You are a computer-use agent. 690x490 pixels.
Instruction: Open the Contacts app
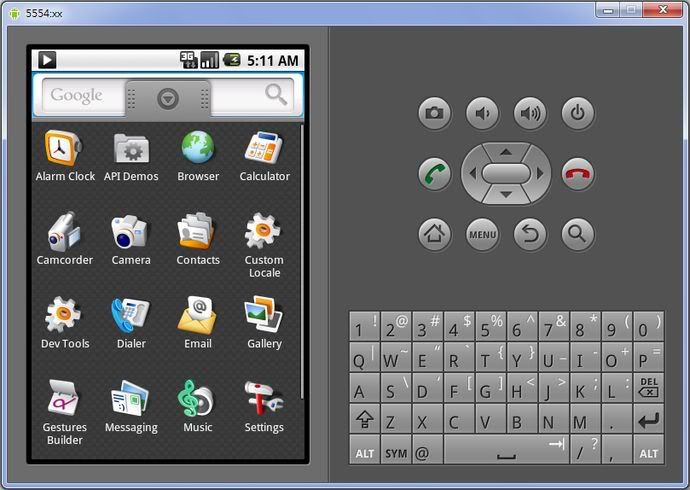(198, 240)
